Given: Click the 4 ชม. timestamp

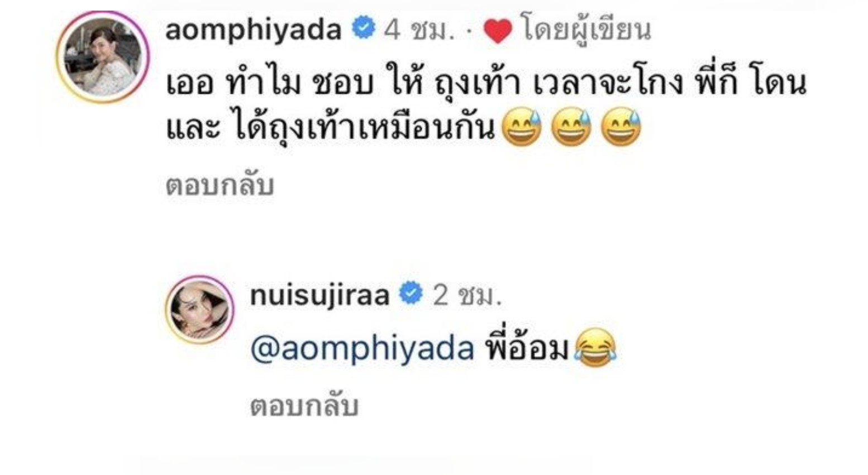Looking at the screenshot, I should click(x=417, y=30).
